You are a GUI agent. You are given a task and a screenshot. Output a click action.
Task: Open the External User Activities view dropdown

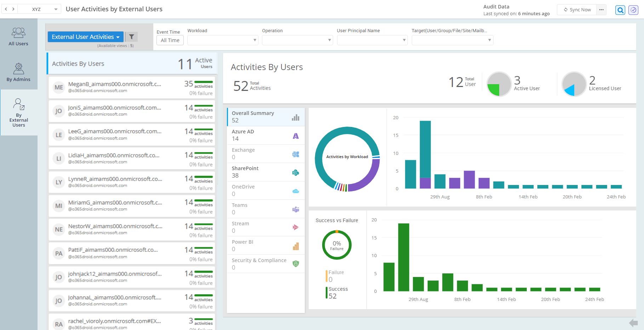pos(85,36)
